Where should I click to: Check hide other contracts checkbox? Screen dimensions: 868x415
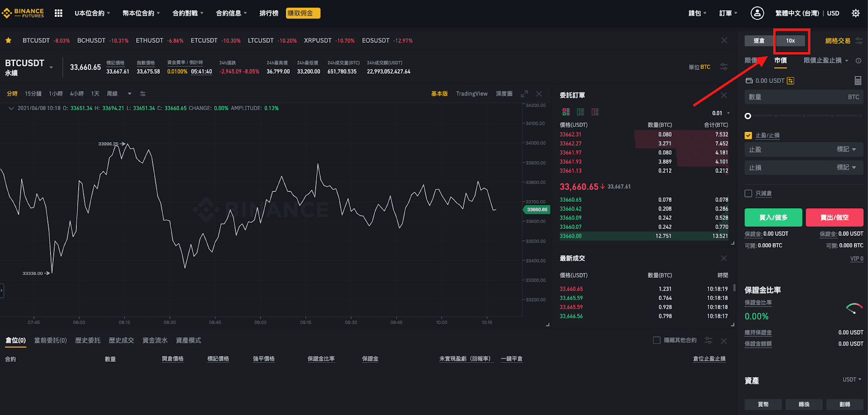(x=657, y=341)
